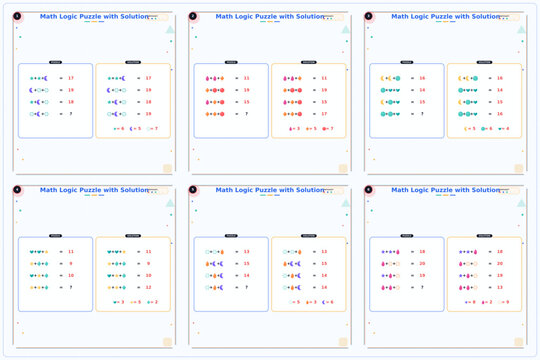Click the beige corner square in card 6
Image resolution: width=540 pixels, height=360 pixels.
[x=519, y=341]
